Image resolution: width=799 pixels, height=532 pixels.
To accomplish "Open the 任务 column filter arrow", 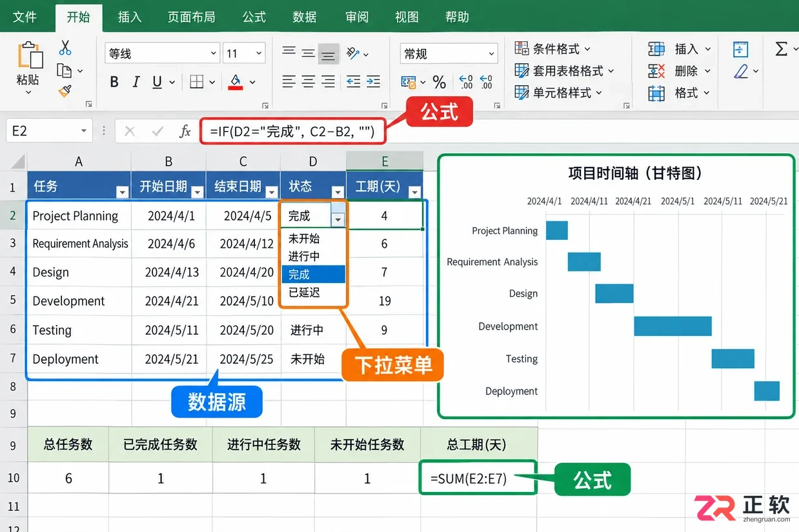I will (x=122, y=192).
